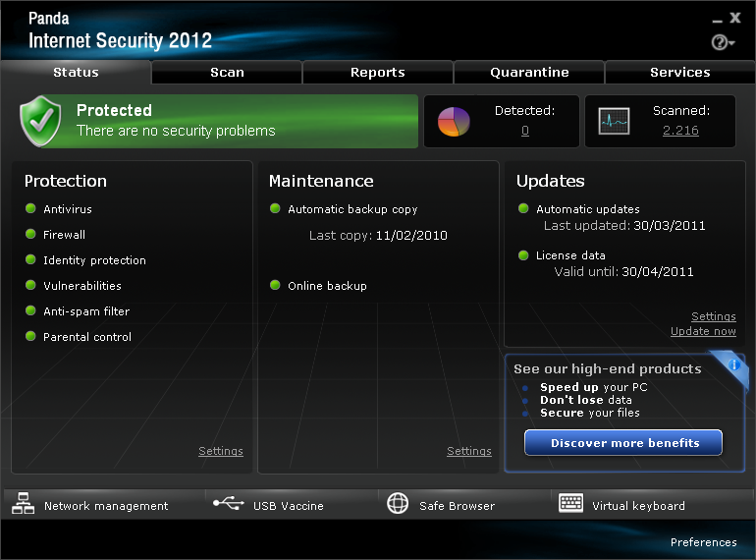Launch the USB Vaccine icon

tap(228, 505)
